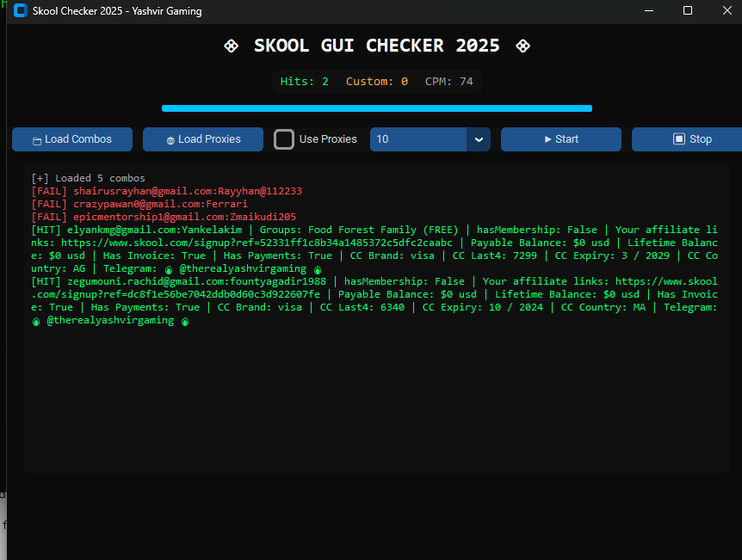Click the Load Combos button
This screenshot has width=742, height=560.
pos(72,139)
